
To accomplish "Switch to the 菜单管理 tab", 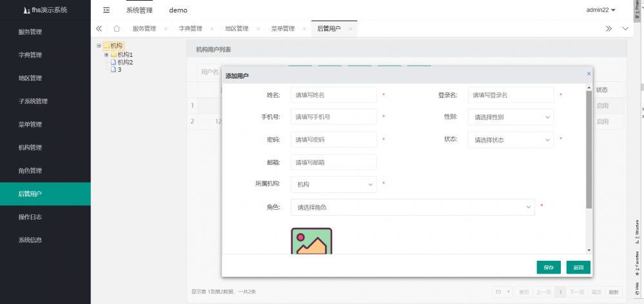I will pyautogui.click(x=283, y=29).
